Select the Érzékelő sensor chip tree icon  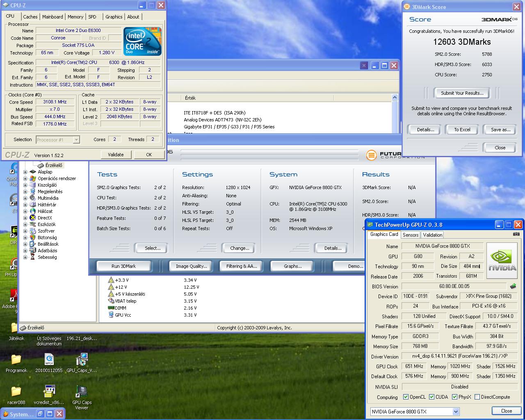tap(41, 165)
